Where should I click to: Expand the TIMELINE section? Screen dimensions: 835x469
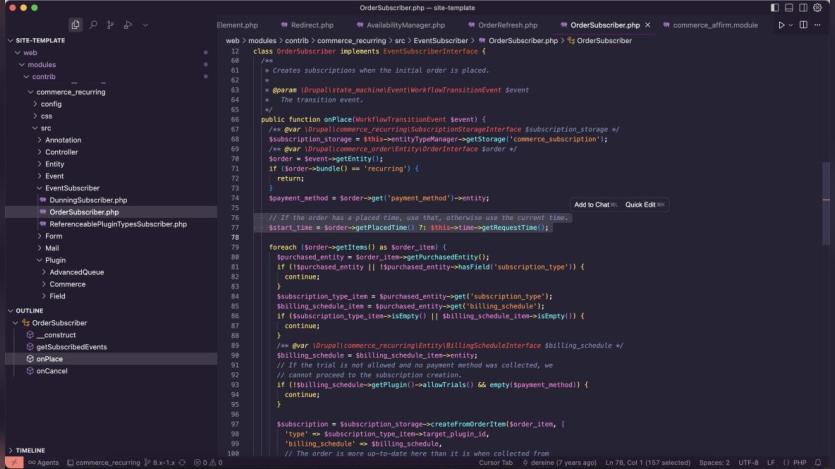click(x=30, y=450)
